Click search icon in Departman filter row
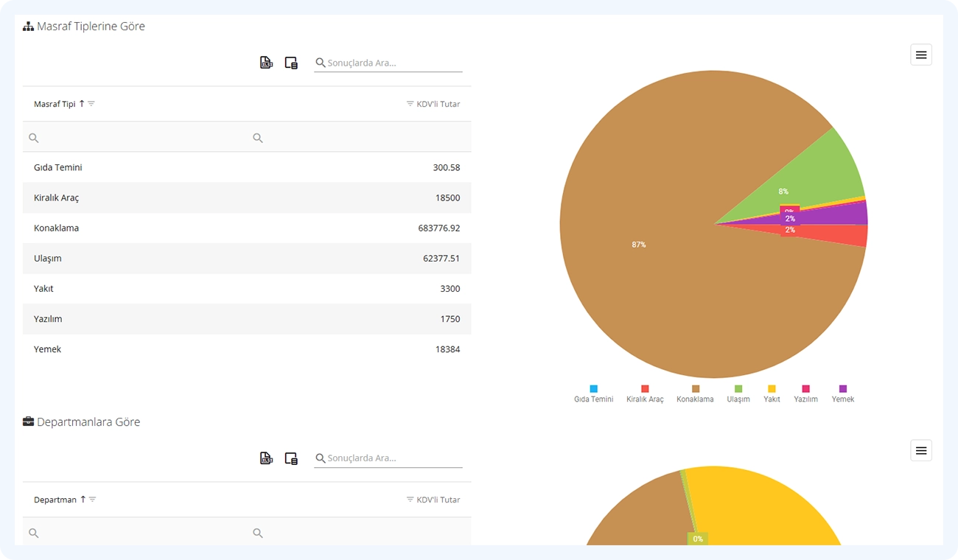The height and width of the screenshot is (560, 958). coord(34,533)
